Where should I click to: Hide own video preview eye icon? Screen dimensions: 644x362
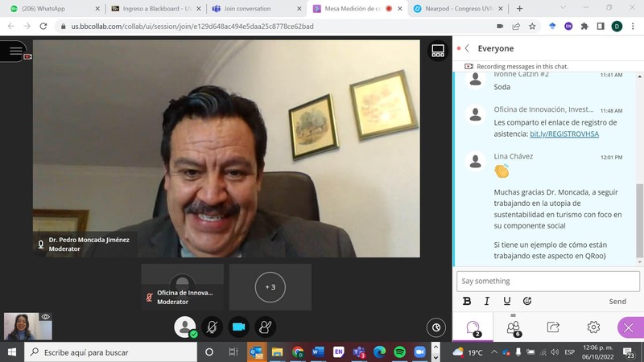46,316
